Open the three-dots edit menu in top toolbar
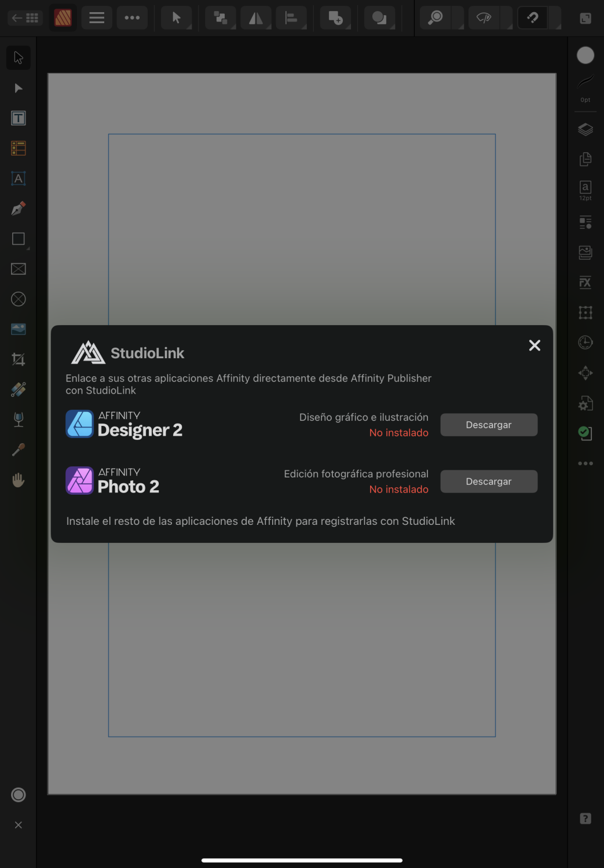Image resolution: width=604 pixels, height=868 pixels. 132,18
